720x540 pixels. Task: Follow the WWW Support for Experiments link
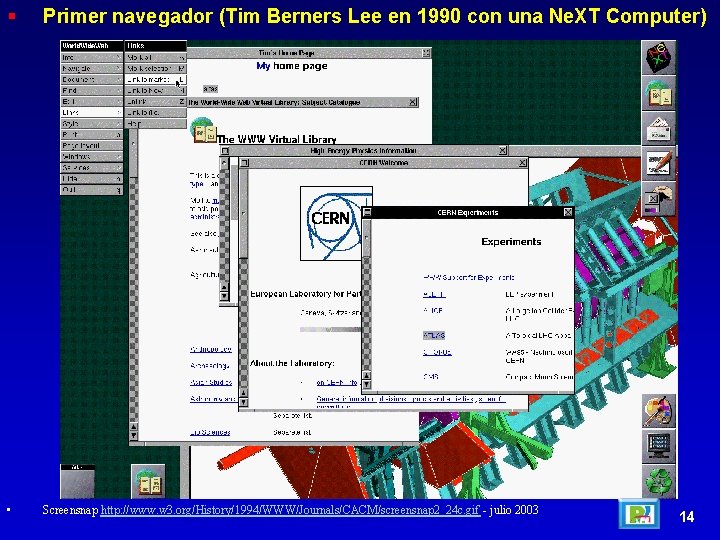click(468, 277)
